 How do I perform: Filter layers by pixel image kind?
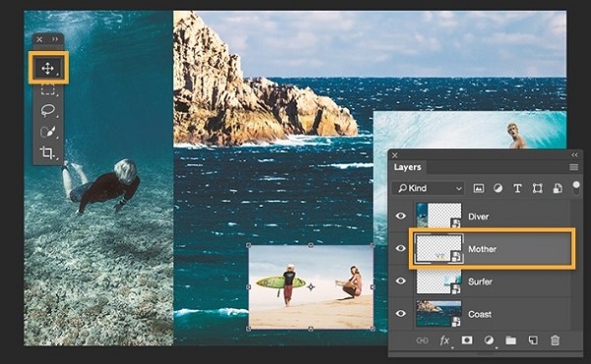pos(479,188)
